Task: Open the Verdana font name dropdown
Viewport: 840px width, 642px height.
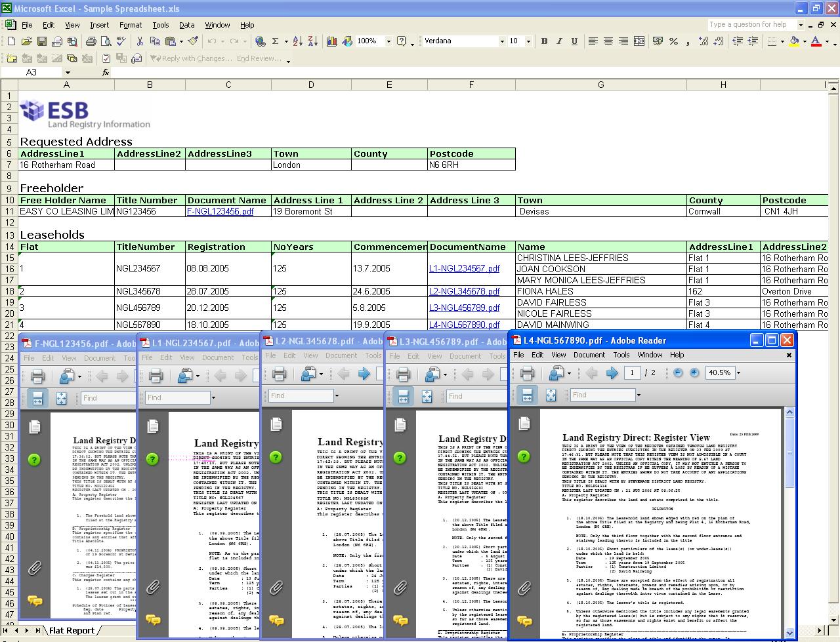Action: (x=502, y=41)
